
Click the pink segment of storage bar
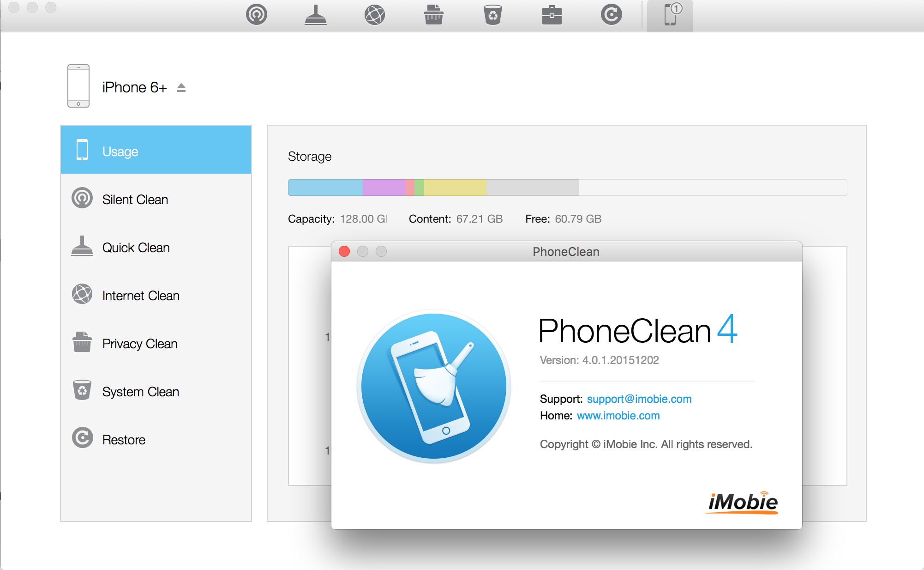[x=409, y=188]
